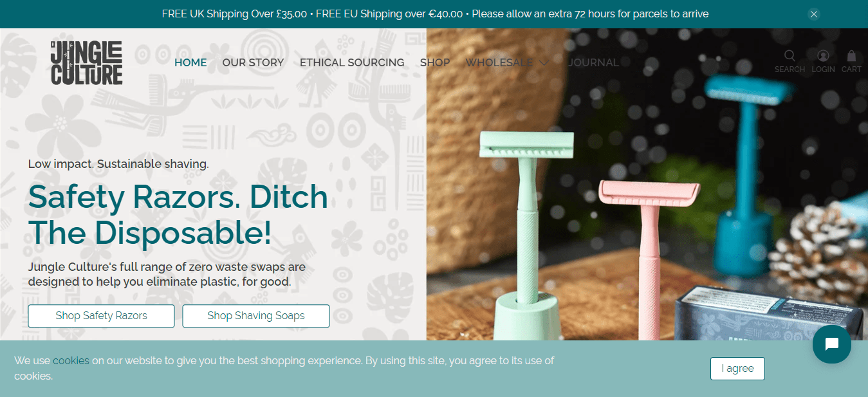Click Shop Safety Razors button
Viewport: 868px width, 397px height.
101,316
